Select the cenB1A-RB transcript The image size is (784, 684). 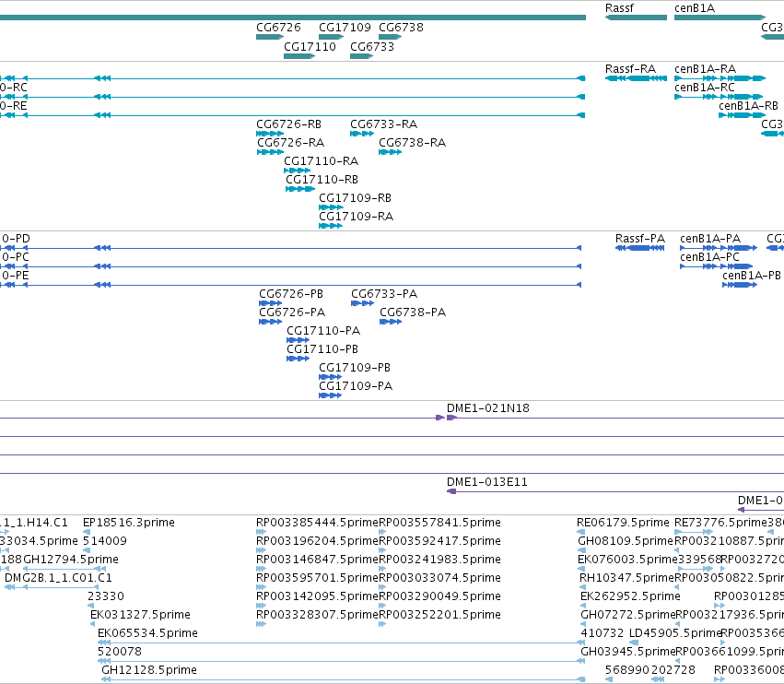[742, 115]
